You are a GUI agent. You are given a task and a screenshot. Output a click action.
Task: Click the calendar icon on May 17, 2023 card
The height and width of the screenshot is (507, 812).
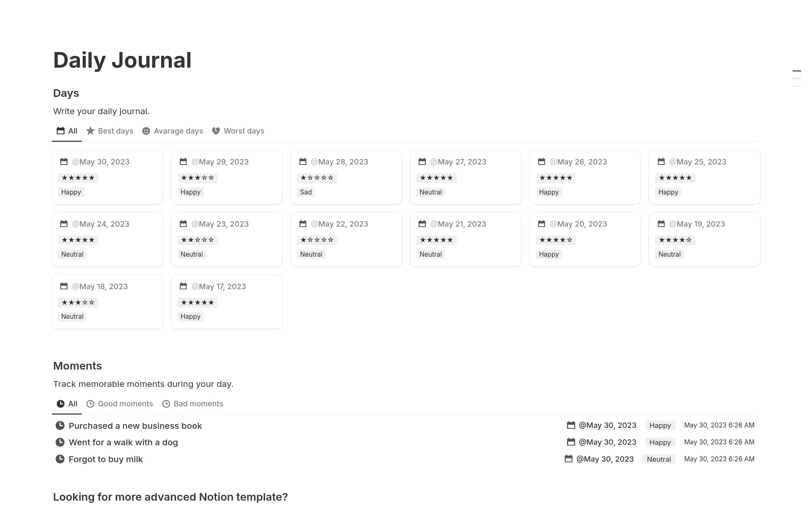click(x=183, y=286)
